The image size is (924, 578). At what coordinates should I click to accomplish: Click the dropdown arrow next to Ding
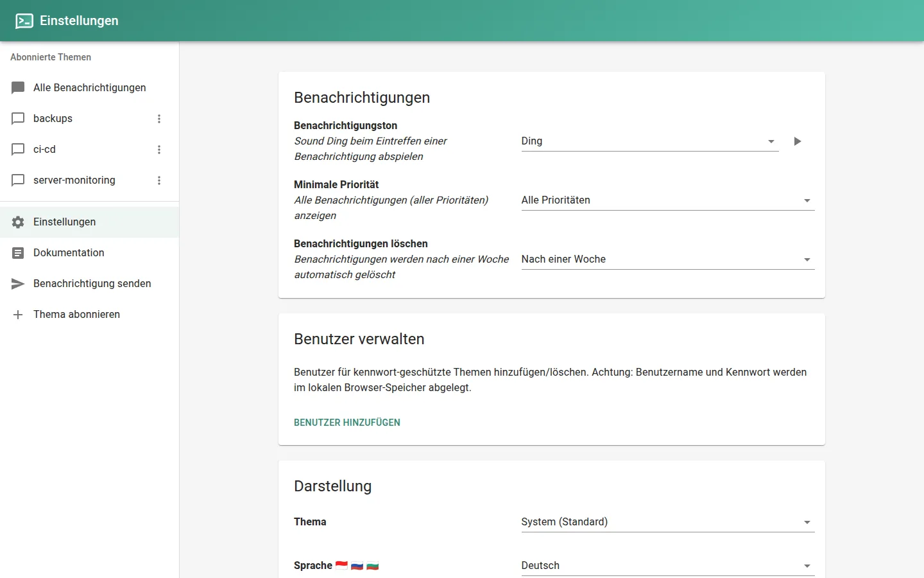[771, 141]
